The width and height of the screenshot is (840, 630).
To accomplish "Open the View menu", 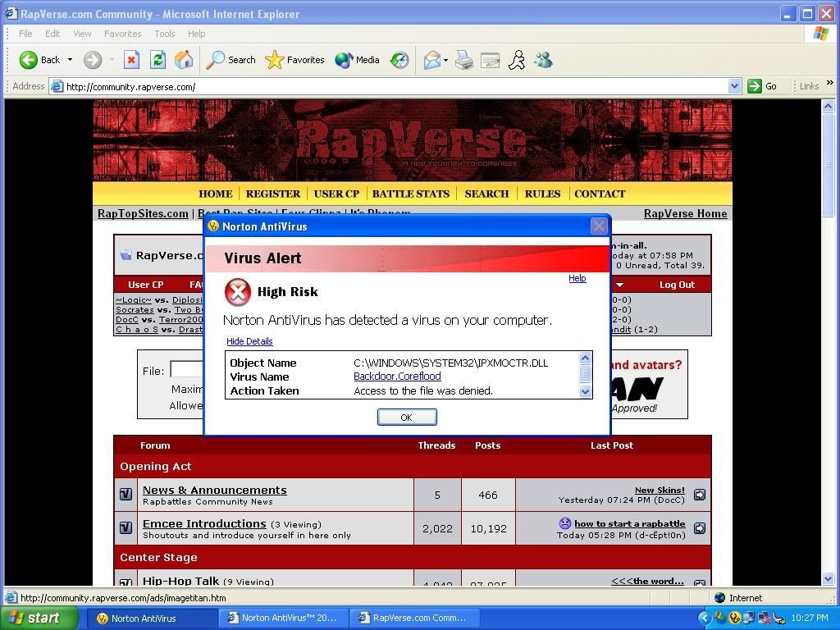I will 82,33.
